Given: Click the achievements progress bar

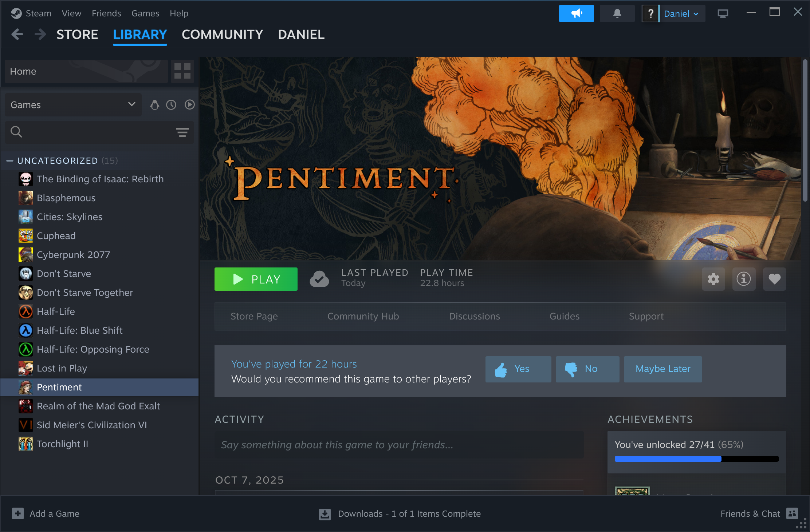Looking at the screenshot, I should [696, 459].
